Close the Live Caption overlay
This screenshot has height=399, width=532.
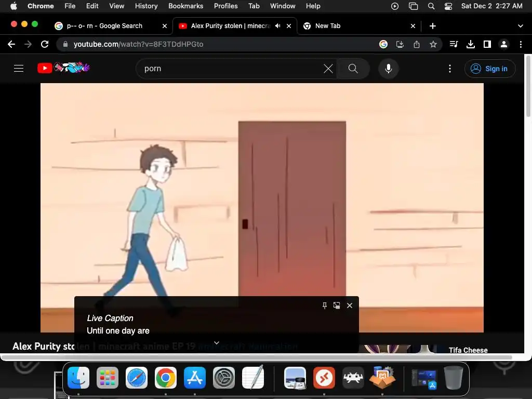coord(350,305)
